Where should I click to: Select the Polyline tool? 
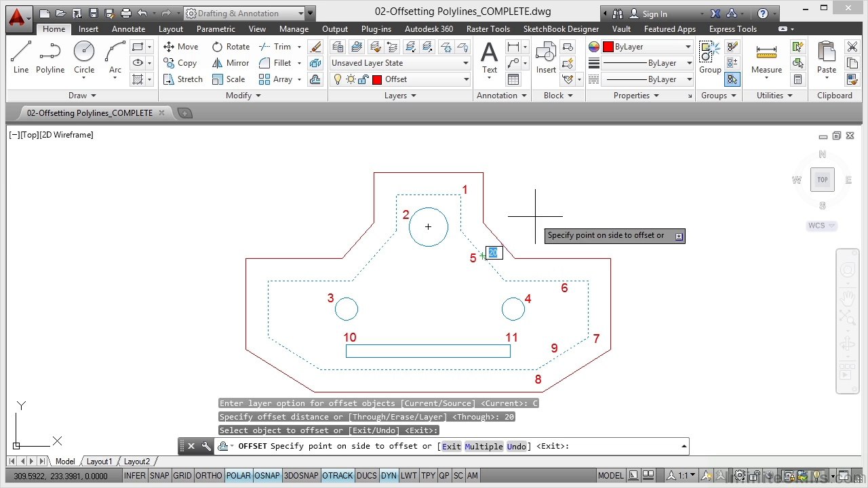coord(50,58)
